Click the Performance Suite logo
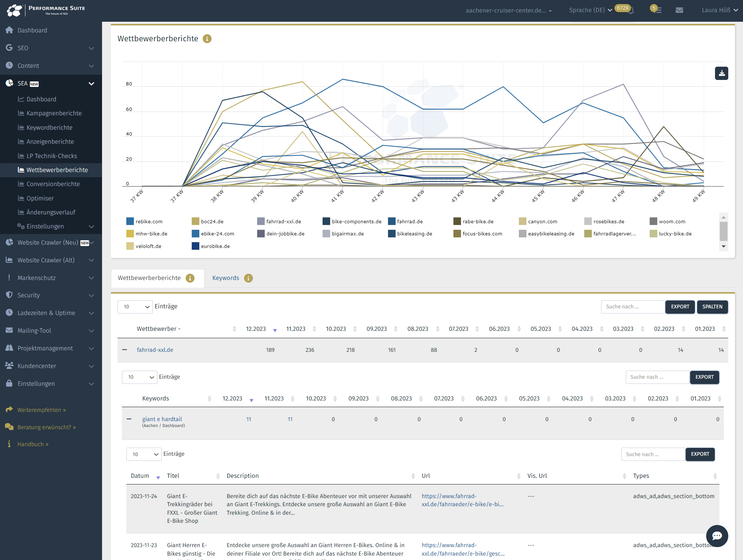This screenshot has height=560, width=743. pos(46,10)
